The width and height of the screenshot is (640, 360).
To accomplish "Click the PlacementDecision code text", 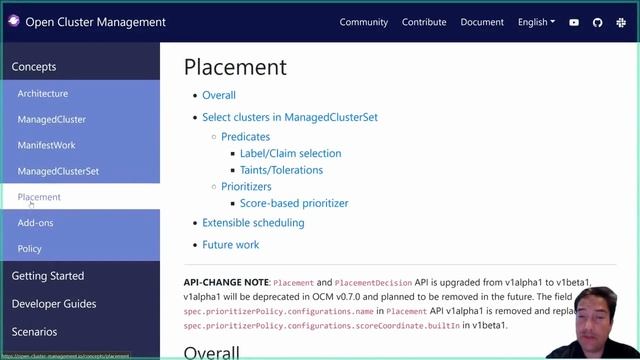I will (x=373, y=282).
